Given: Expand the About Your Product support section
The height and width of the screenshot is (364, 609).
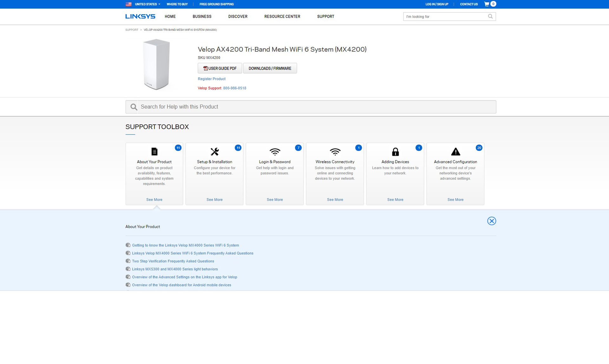Looking at the screenshot, I should tap(154, 199).
